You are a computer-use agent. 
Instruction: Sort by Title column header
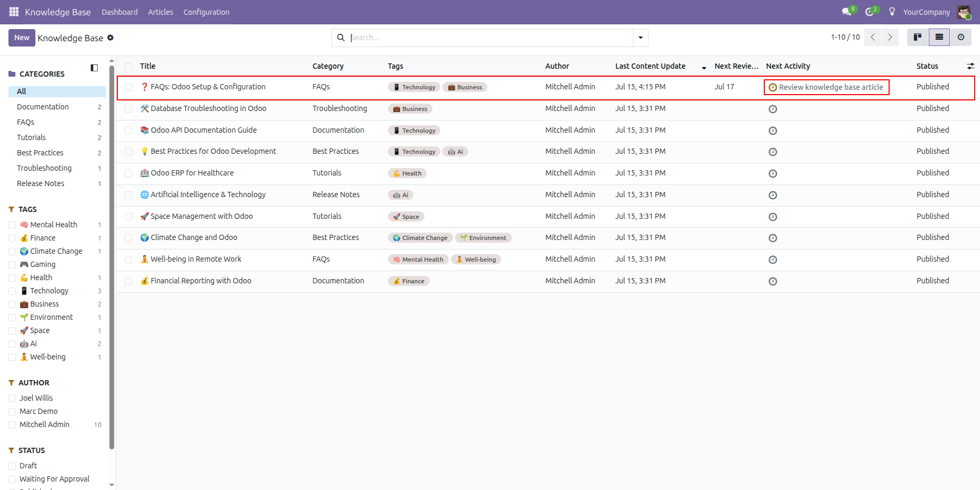point(147,66)
